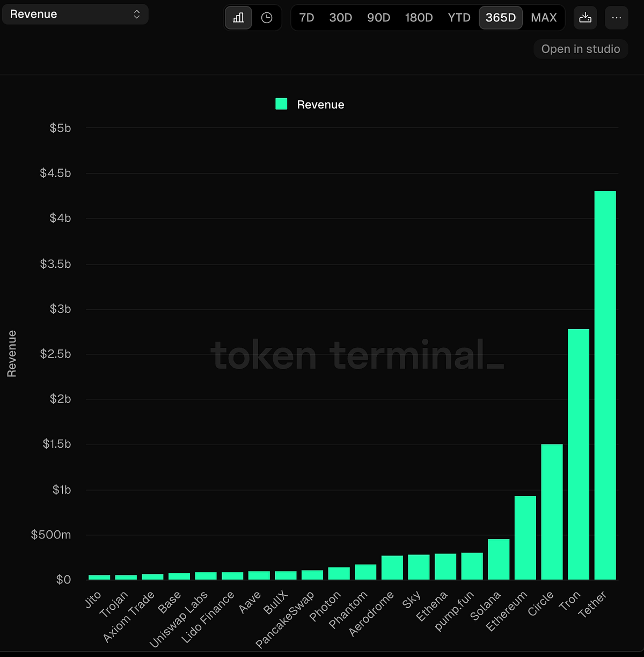
Task: Click the PancakeSwap axis label
Action: point(285,619)
